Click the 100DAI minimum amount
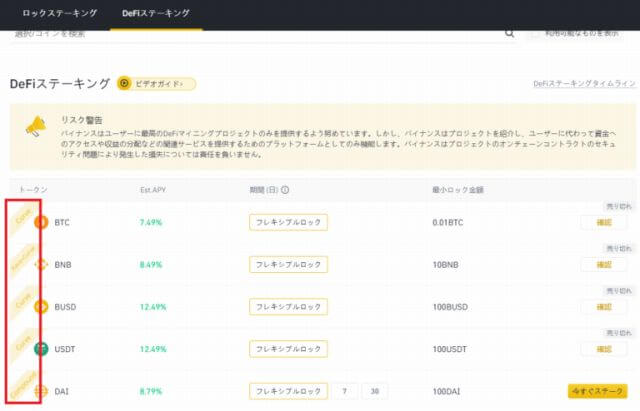Screen dimensions: 640x411 [446, 391]
